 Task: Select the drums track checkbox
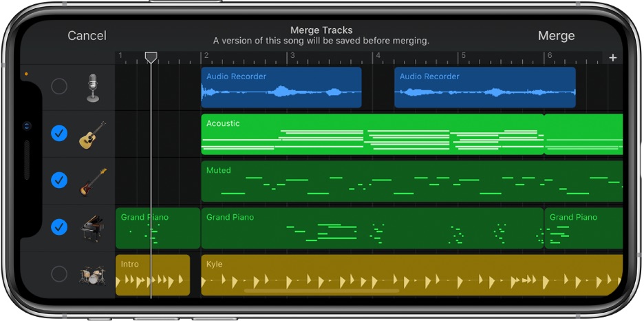click(59, 273)
